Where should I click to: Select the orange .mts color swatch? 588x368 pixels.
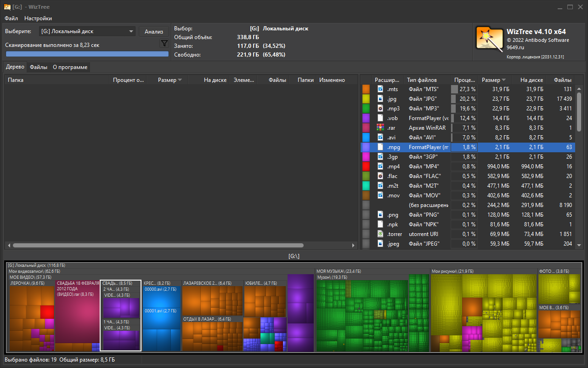coord(366,89)
